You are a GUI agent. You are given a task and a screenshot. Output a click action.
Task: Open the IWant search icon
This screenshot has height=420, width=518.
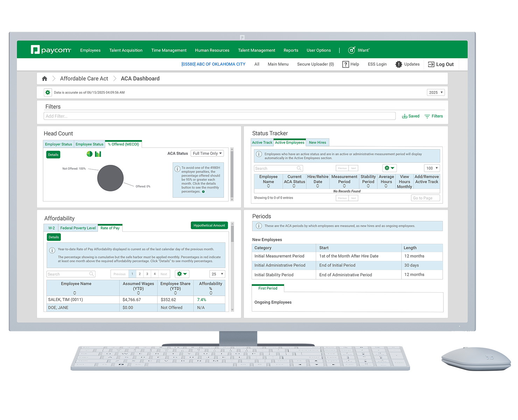[x=351, y=50]
